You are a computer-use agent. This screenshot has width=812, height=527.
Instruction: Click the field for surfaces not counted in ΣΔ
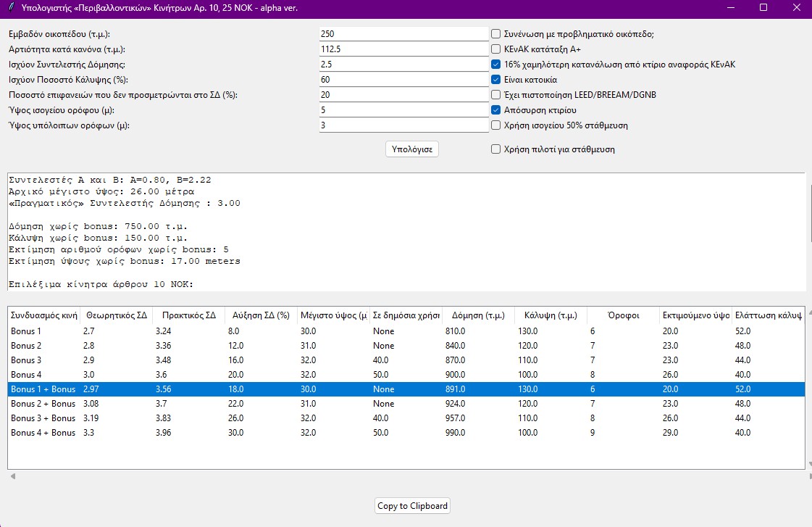[404, 95]
